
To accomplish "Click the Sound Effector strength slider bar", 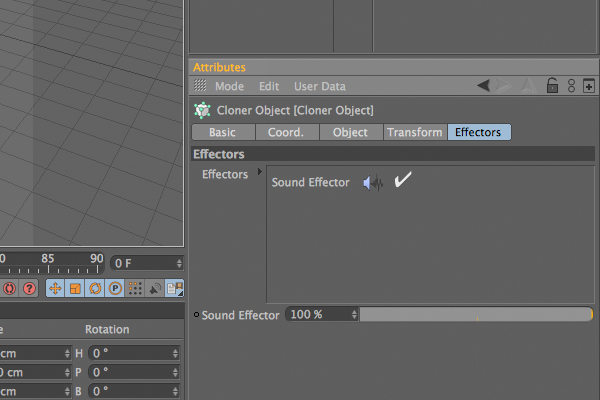I will [x=476, y=315].
